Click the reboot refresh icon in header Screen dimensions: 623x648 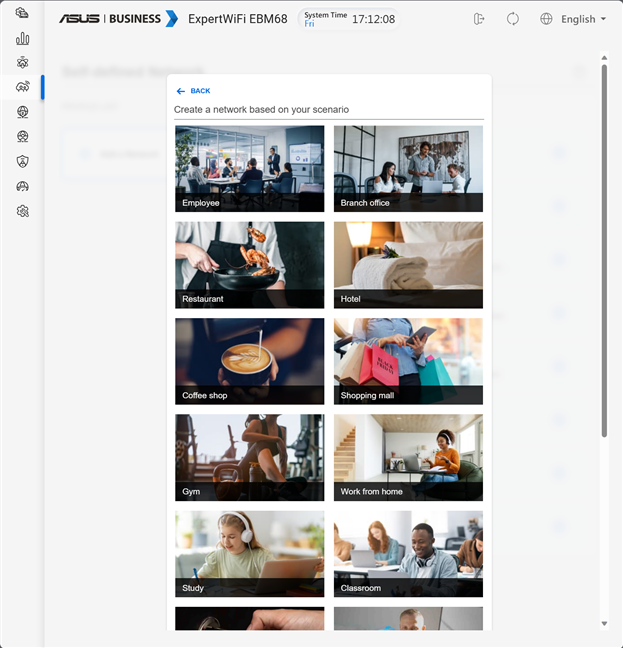[x=513, y=19]
